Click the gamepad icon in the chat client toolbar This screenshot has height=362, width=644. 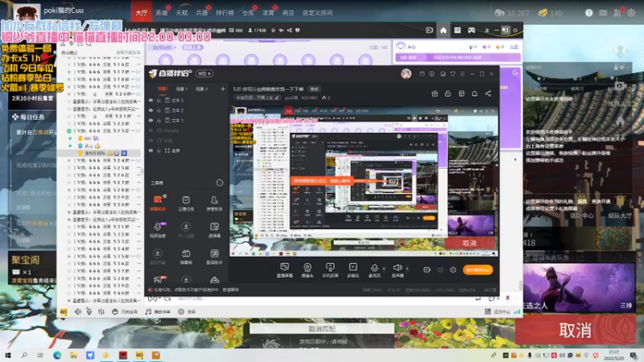(472, 30)
